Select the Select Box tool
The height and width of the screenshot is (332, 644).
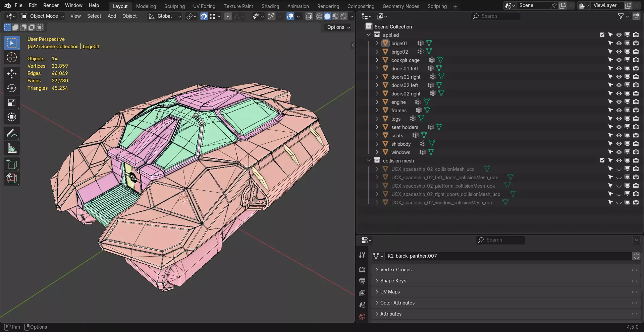coord(12,43)
